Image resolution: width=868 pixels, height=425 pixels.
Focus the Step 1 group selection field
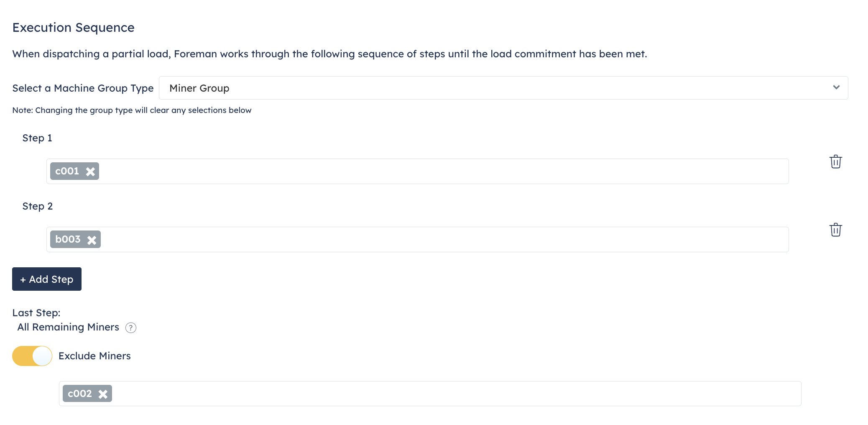click(x=418, y=172)
